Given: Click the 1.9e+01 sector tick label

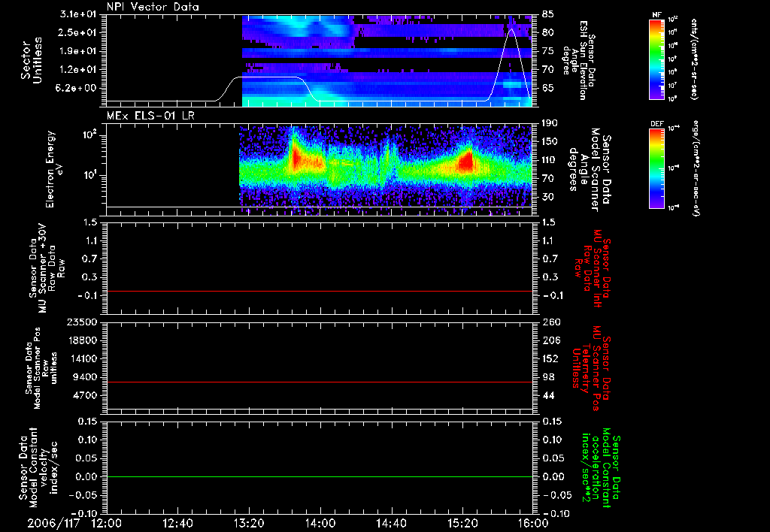Looking at the screenshot, I should pyautogui.click(x=78, y=51).
